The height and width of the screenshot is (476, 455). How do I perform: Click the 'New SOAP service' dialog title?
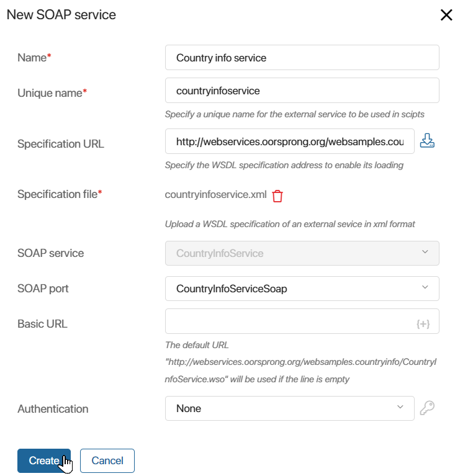tap(61, 14)
